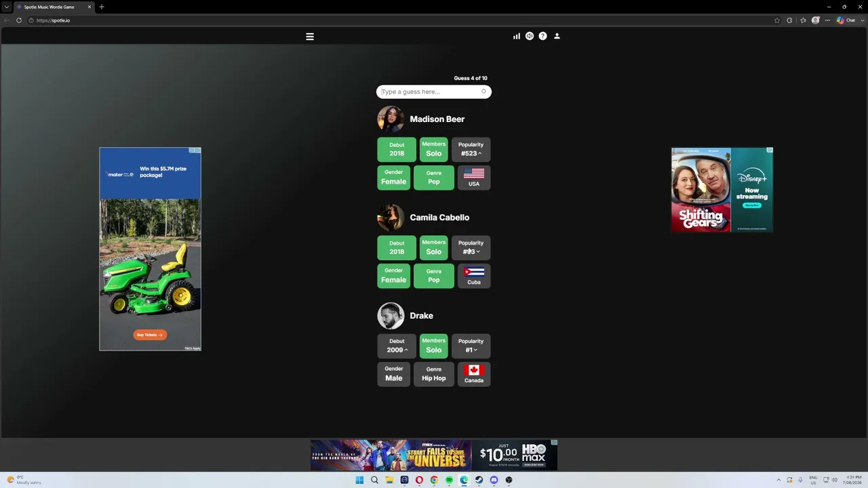The height and width of the screenshot is (488, 868).
Task: Switch the ENG US input language
Action: click(x=813, y=481)
